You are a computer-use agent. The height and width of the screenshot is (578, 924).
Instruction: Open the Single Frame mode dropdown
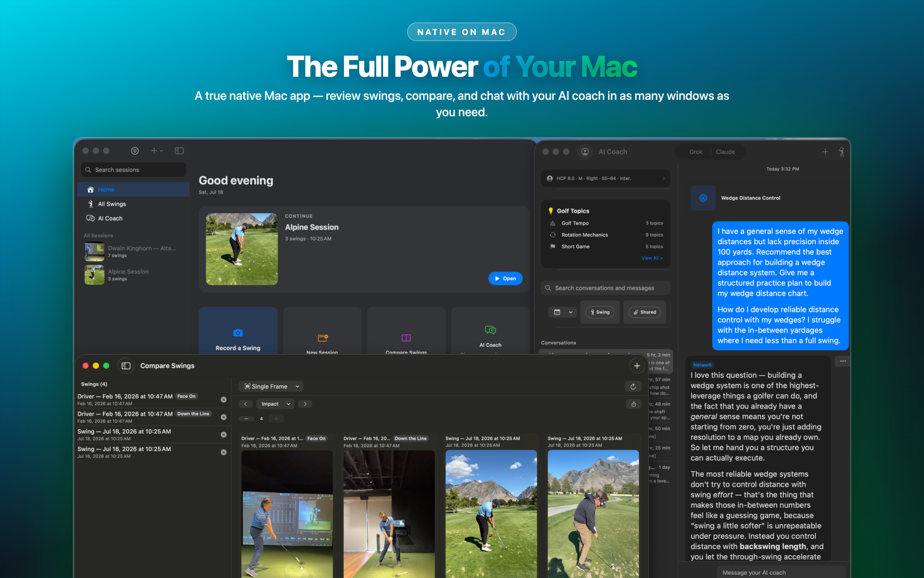pyautogui.click(x=271, y=387)
